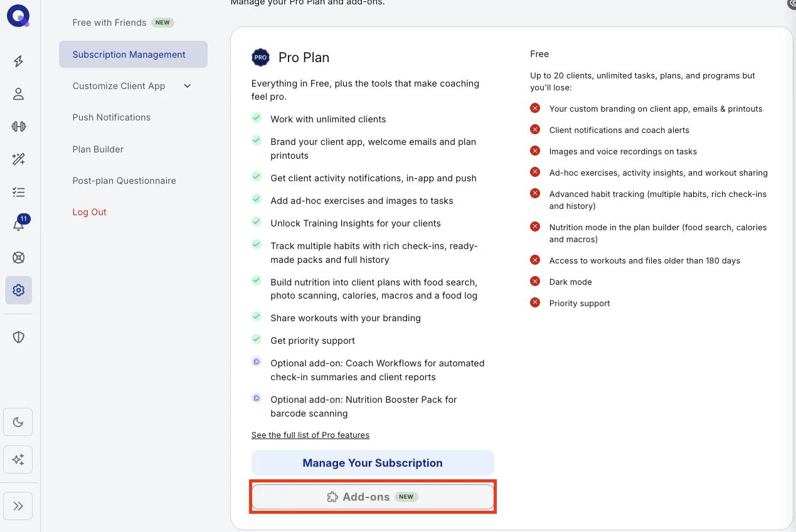Click the red X beside Images and voice recordings
The width and height of the screenshot is (796, 532).
pyautogui.click(x=535, y=151)
